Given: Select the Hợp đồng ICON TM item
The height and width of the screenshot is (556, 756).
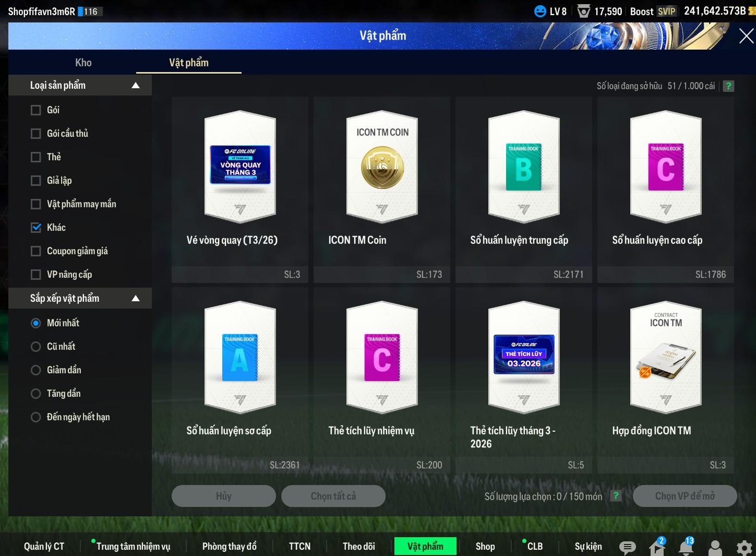Looking at the screenshot, I should pos(665,358).
